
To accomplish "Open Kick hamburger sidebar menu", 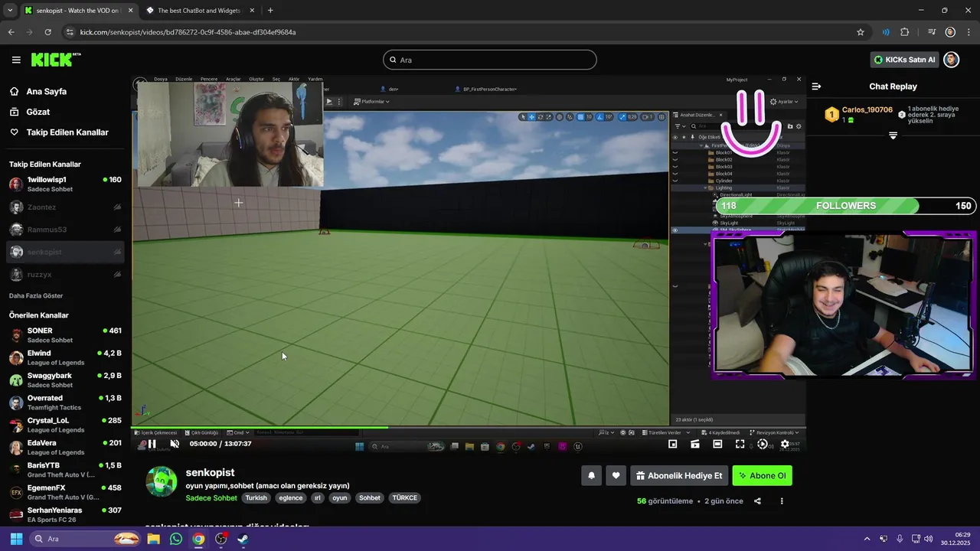I will pyautogui.click(x=16, y=60).
